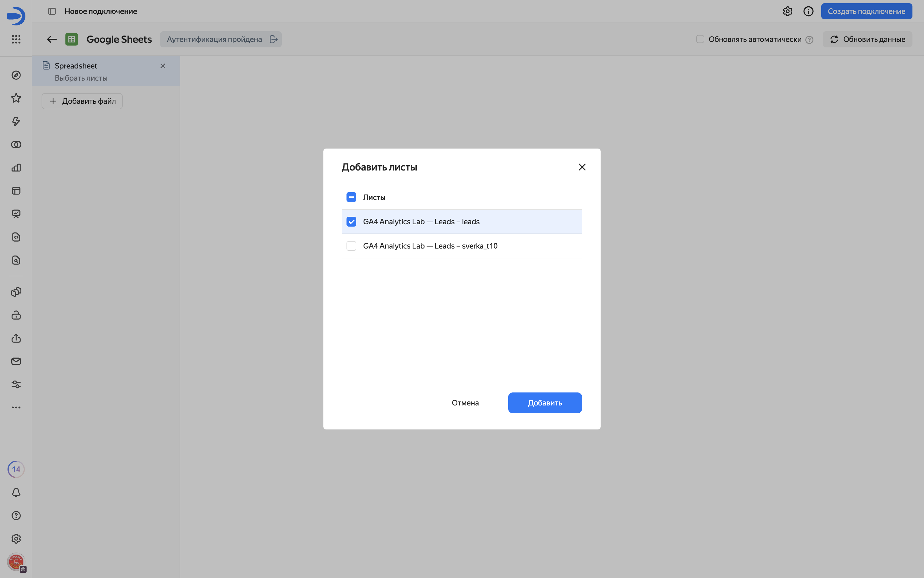The image size is (924, 578).
Task: Click Создать подключение button
Action: point(866,11)
